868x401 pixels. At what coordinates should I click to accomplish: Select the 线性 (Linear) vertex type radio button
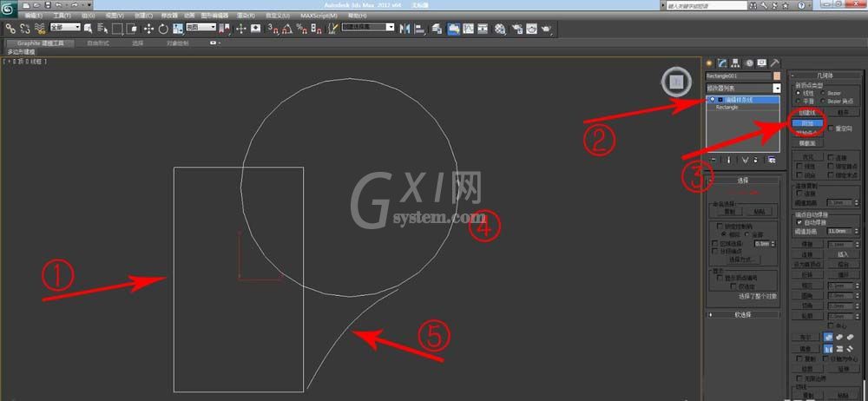click(799, 93)
